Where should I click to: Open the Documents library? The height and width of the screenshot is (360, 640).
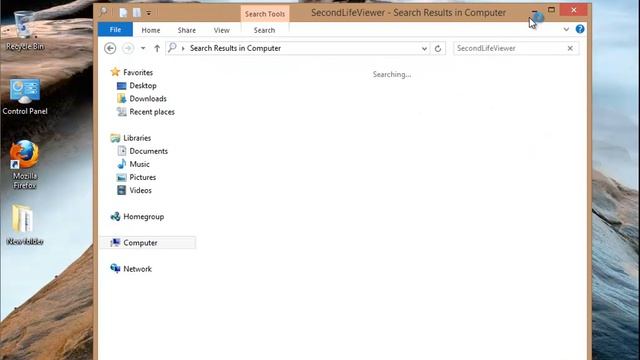coord(149,151)
